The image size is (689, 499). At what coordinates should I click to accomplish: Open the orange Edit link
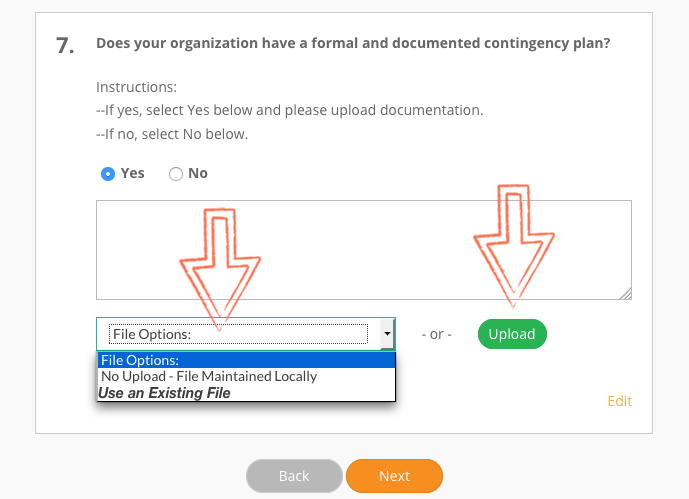[620, 401]
